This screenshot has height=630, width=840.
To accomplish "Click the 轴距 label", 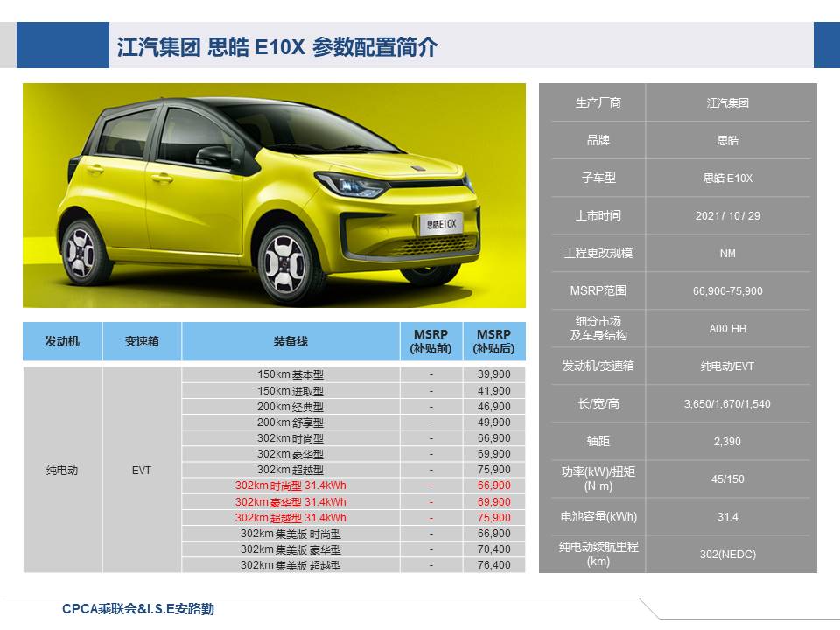I will (598, 441).
